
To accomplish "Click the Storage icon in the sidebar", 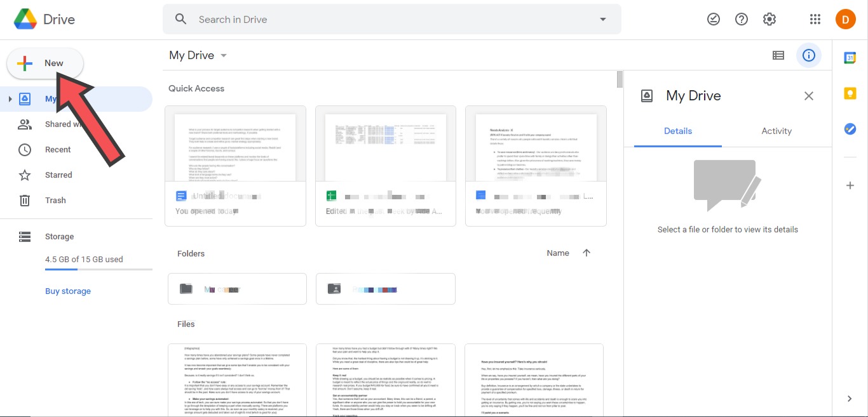I will coord(25,237).
